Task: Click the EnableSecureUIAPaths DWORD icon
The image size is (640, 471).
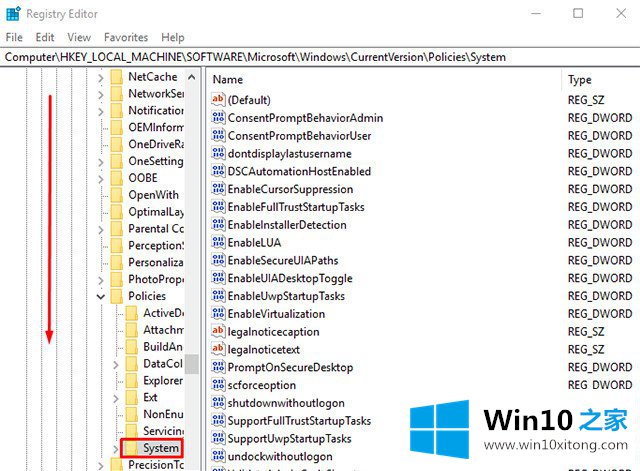Action: point(218,260)
